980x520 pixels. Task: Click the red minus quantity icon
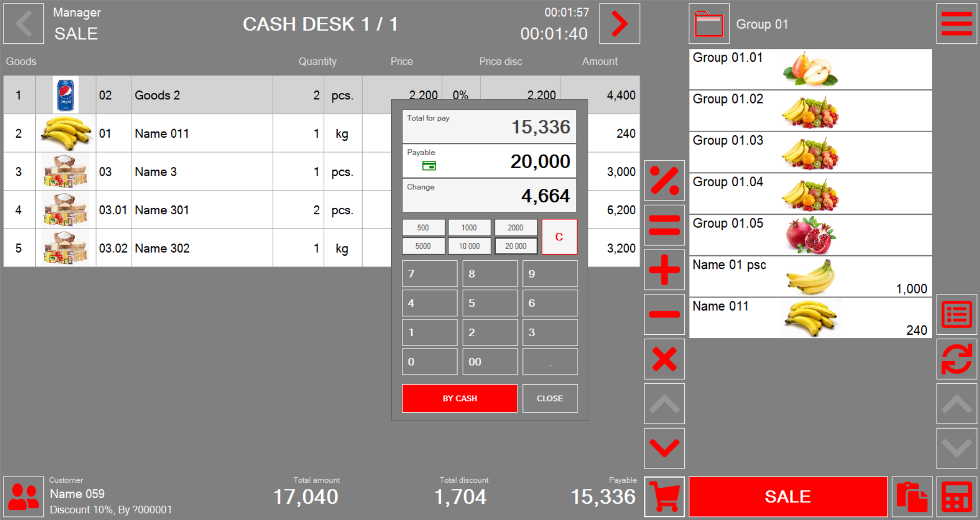[664, 314]
